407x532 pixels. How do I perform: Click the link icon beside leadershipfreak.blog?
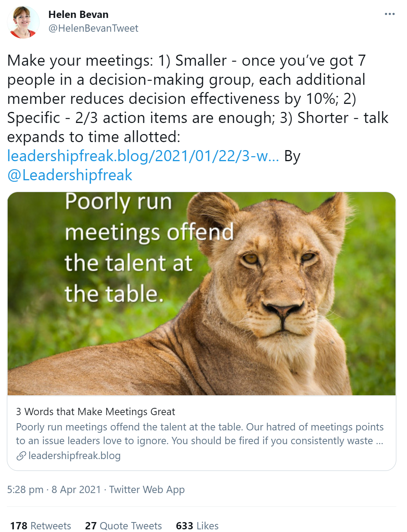pyautogui.click(x=21, y=456)
